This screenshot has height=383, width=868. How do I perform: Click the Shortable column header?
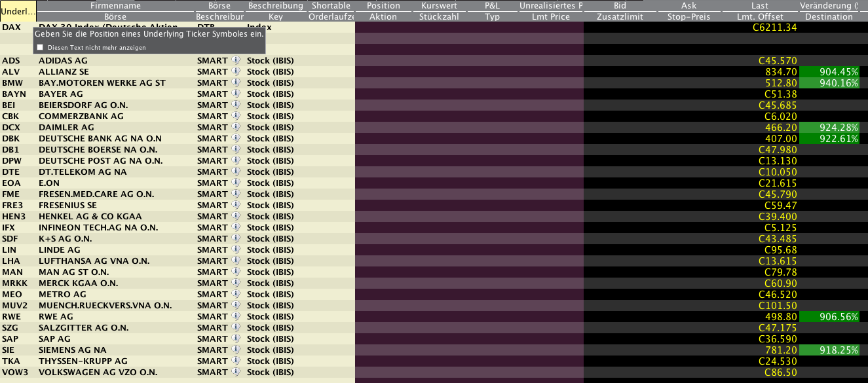pyautogui.click(x=331, y=5)
